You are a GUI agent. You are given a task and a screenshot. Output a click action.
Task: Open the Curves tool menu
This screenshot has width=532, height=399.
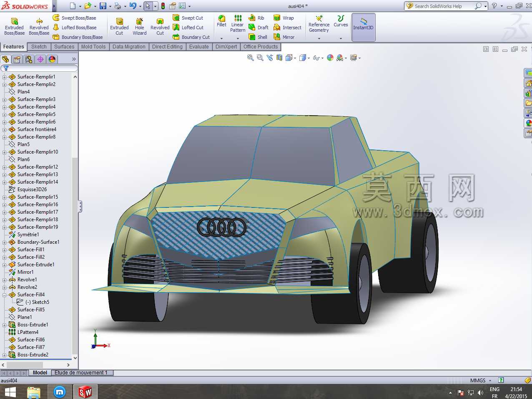point(341,21)
